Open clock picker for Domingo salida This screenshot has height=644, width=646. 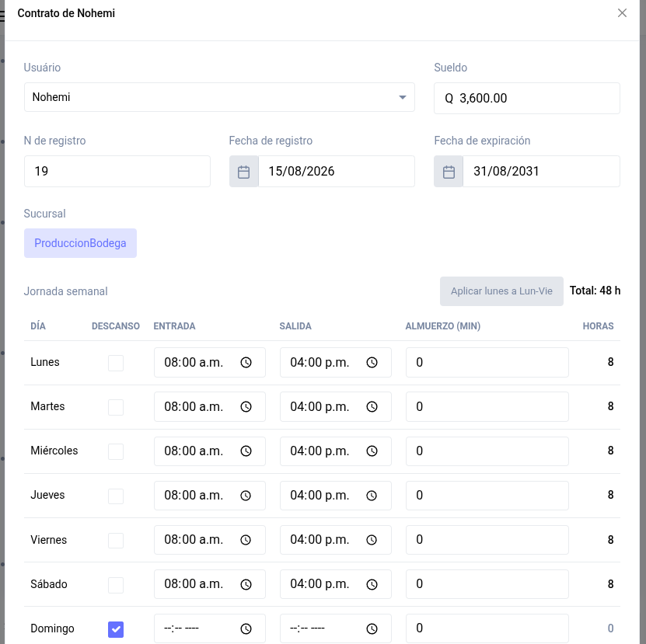click(x=372, y=628)
